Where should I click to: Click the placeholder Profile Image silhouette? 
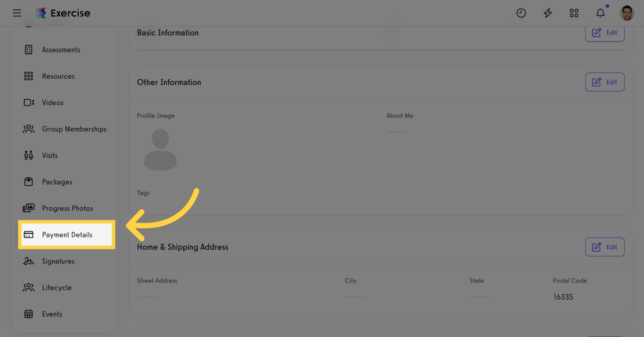(x=160, y=149)
